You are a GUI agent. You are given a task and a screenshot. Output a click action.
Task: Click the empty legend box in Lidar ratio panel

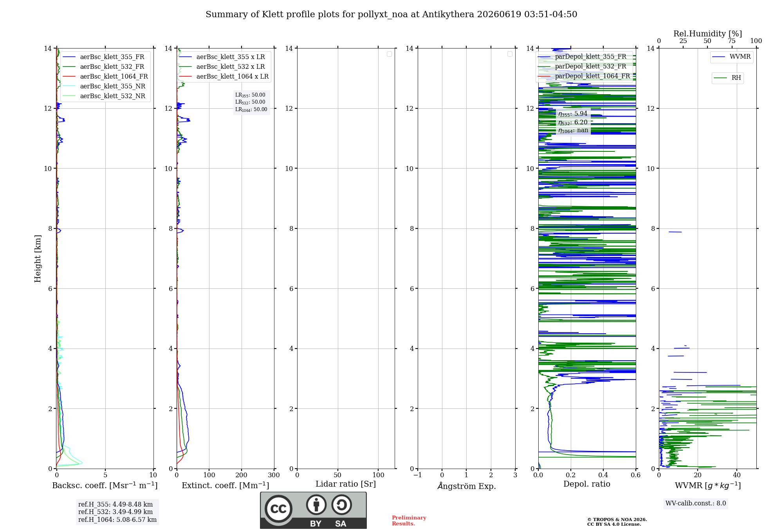click(389, 54)
